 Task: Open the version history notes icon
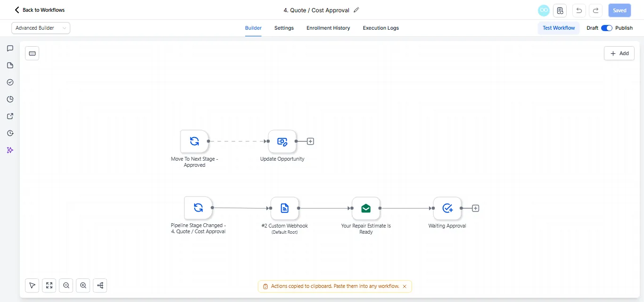(x=560, y=10)
